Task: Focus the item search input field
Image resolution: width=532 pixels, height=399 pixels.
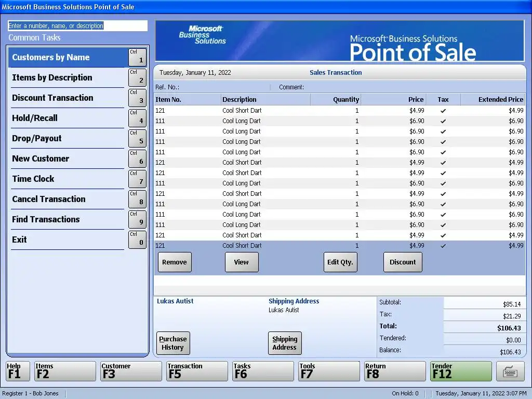Action: click(x=78, y=26)
